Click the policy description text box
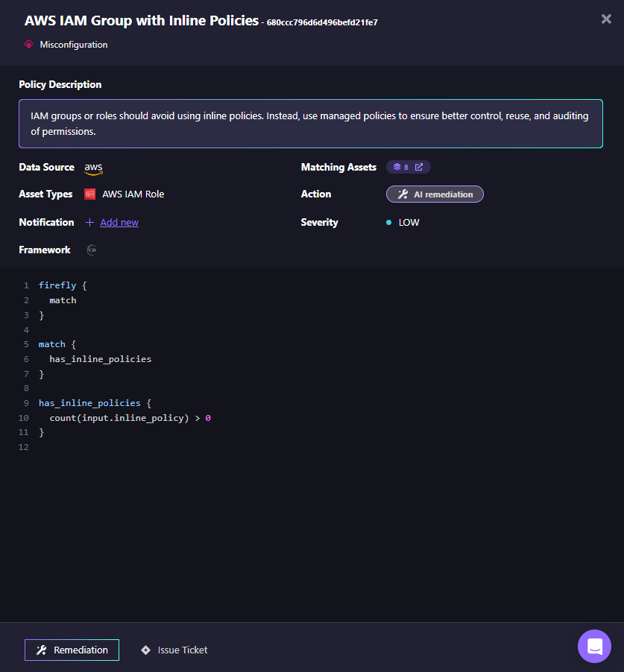 [x=310, y=124]
